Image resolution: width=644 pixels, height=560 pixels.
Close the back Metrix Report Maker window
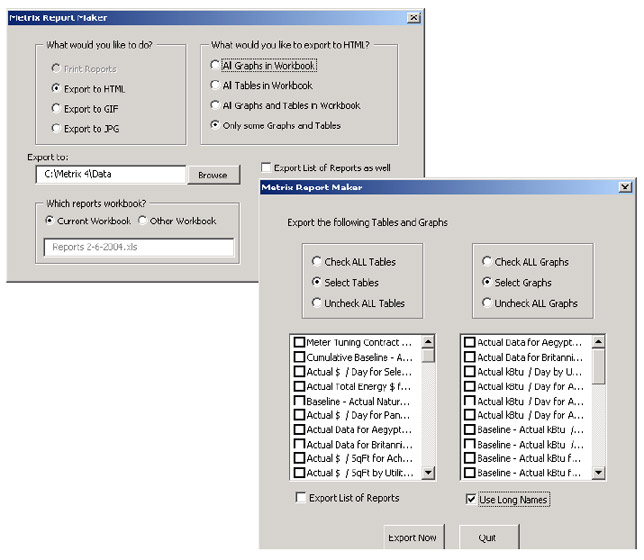coord(413,18)
